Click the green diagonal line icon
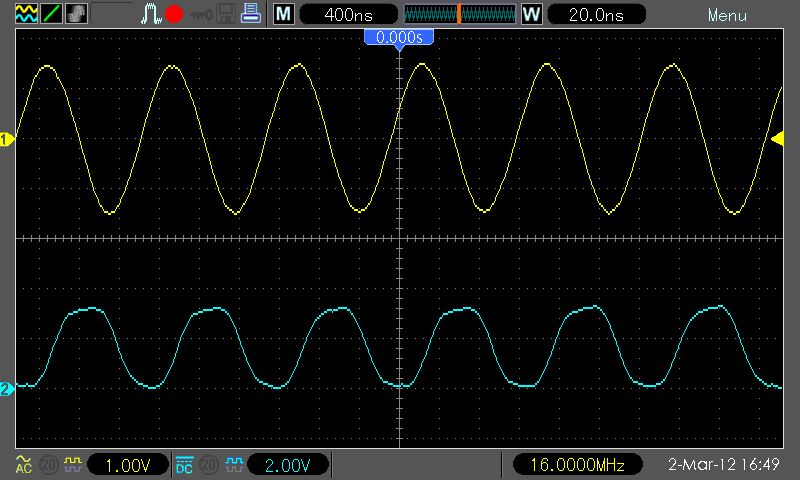The height and width of the screenshot is (480, 800). [51, 14]
